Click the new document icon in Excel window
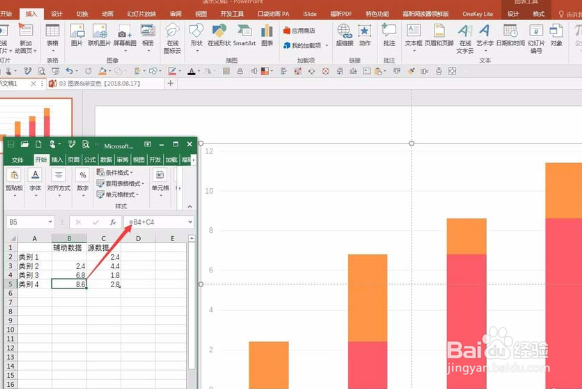The height and width of the screenshot is (389, 582). pos(38,144)
